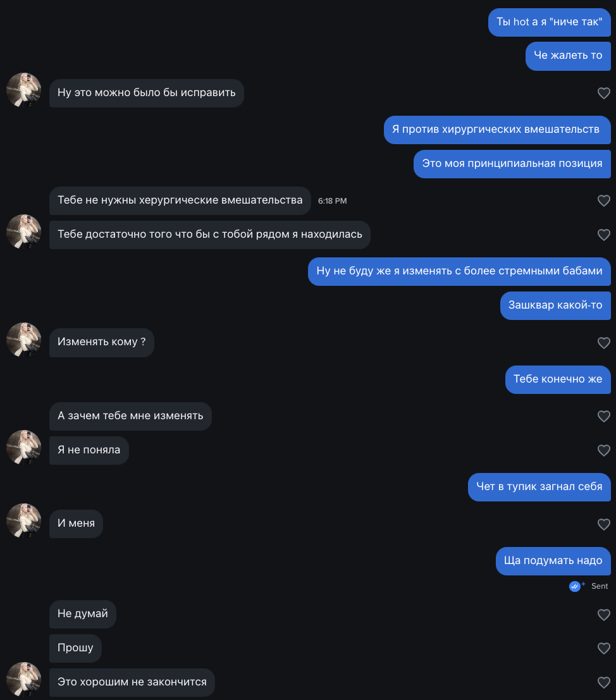Click the sent bubble "Тебе конечно же"

pos(558,379)
